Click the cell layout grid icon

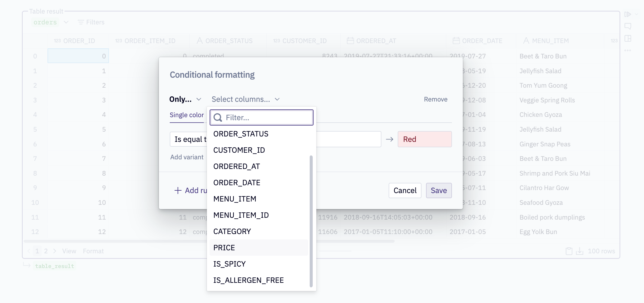click(x=628, y=39)
